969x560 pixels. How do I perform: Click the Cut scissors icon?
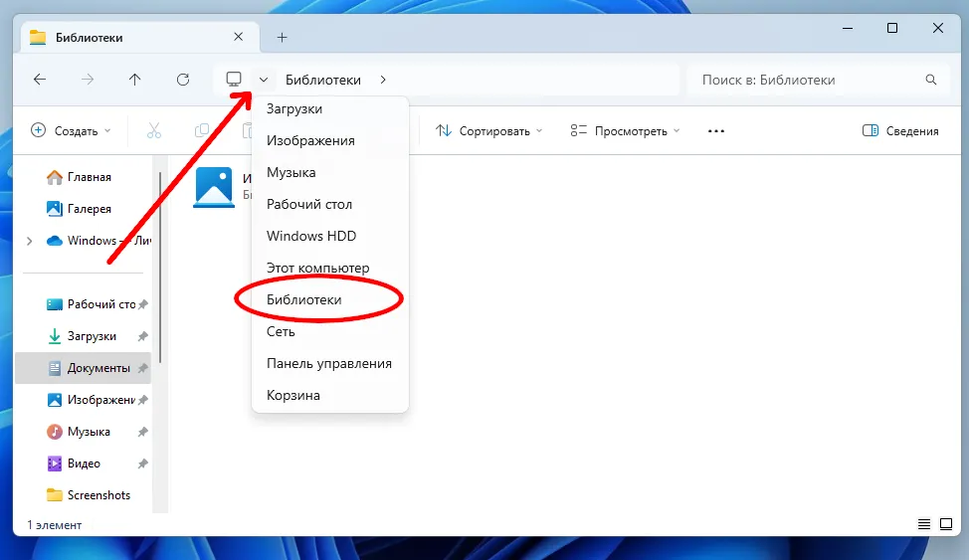coord(154,130)
